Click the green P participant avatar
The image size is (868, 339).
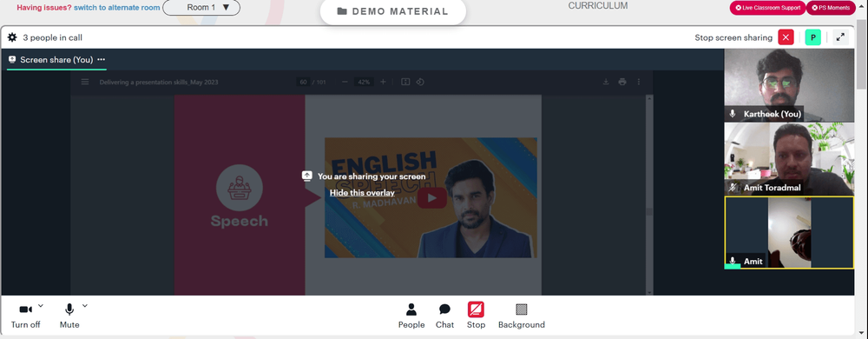pyautogui.click(x=812, y=37)
